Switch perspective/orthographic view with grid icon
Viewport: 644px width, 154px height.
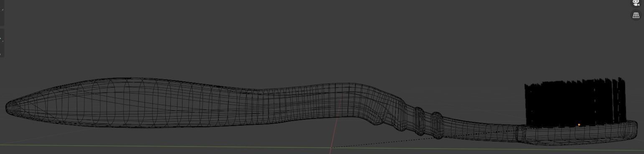click(636, 15)
